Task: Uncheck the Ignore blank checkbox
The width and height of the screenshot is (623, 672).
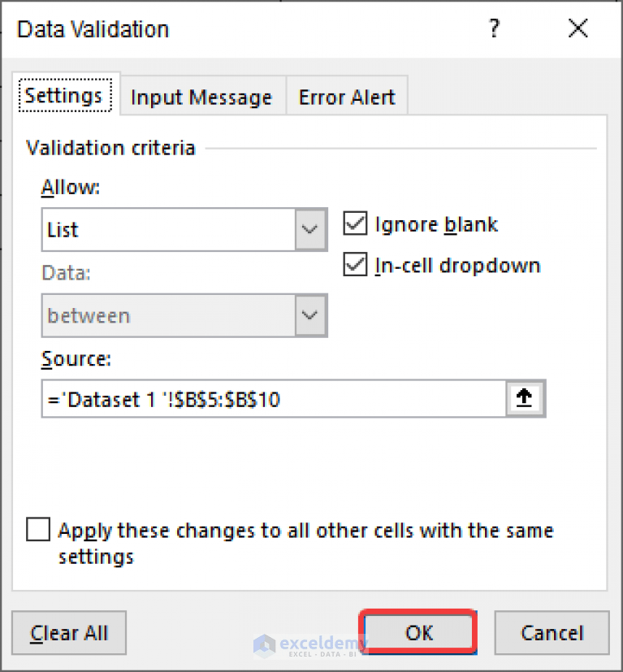Action: point(355,223)
